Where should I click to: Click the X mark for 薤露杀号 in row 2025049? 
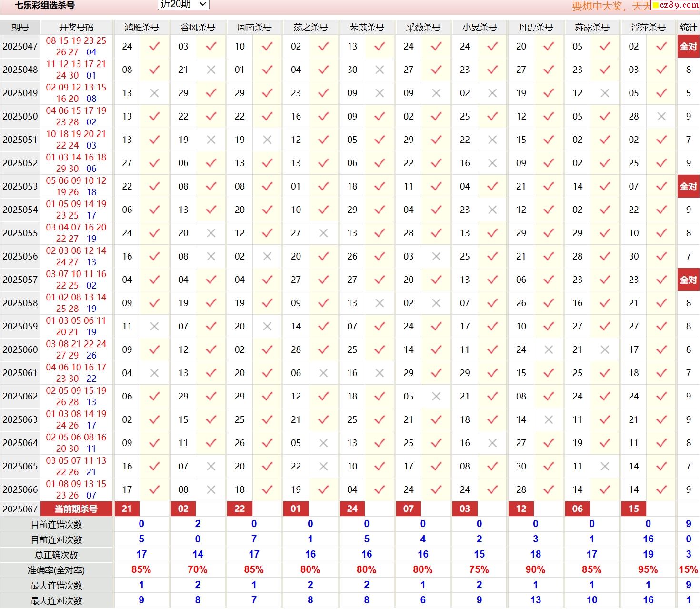click(x=605, y=93)
